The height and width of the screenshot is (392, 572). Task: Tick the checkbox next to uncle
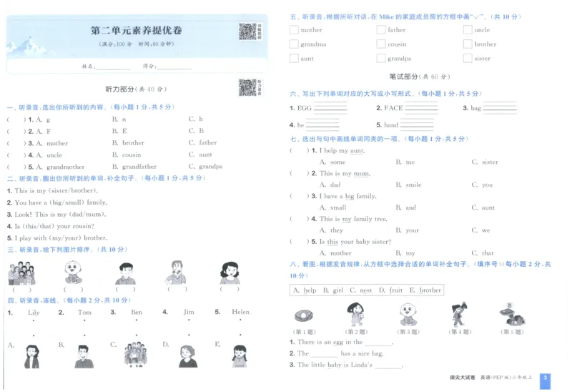[x=468, y=29]
